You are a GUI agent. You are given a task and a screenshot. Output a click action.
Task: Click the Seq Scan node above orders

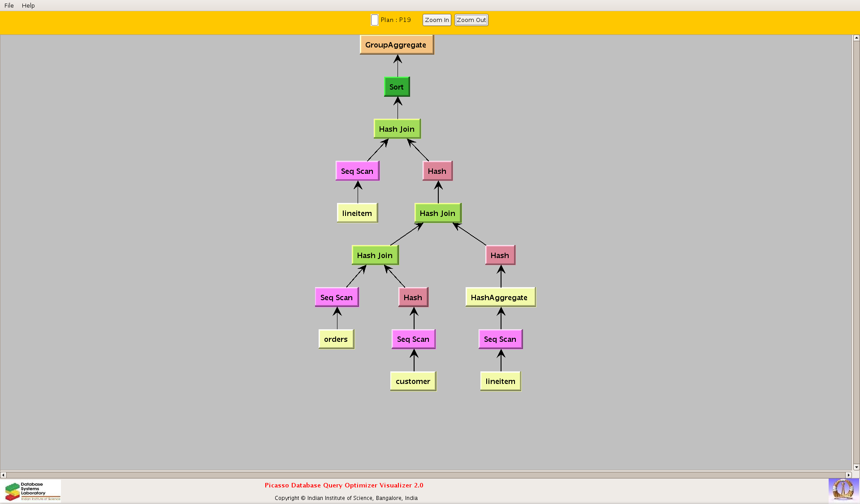[x=337, y=297]
